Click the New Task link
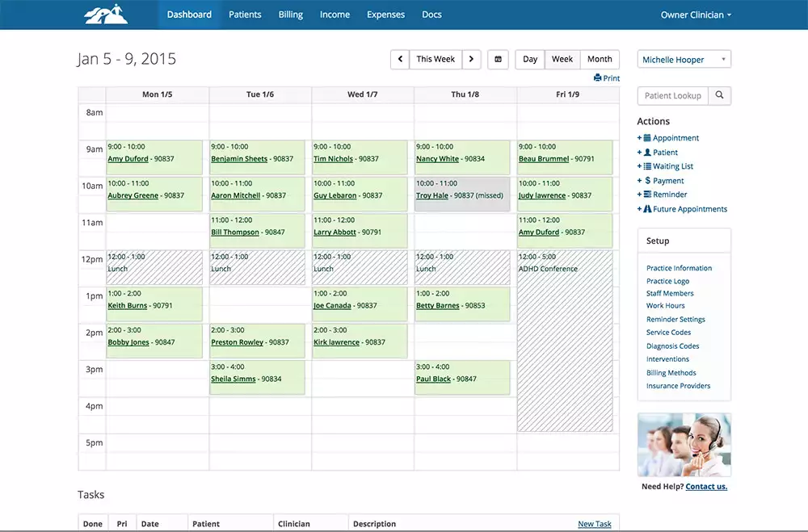This screenshot has width=808, height=532. (595, 524)
